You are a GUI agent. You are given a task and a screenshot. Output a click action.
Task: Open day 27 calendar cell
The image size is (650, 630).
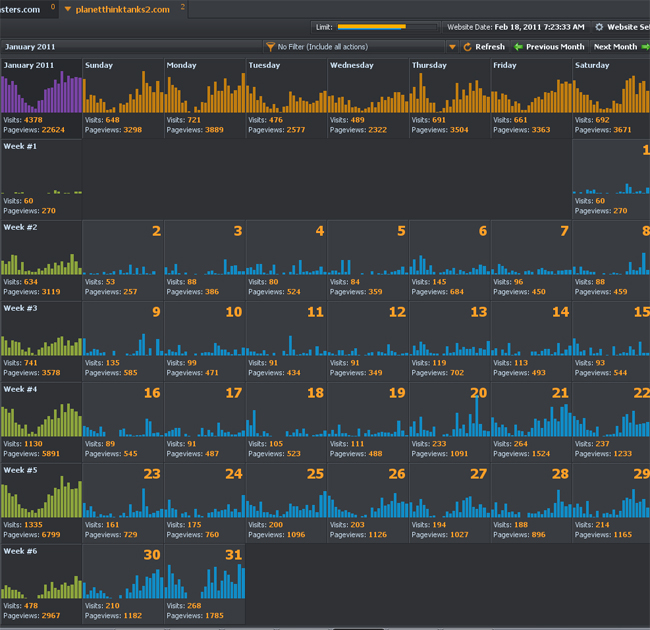[x=450, y=503]
